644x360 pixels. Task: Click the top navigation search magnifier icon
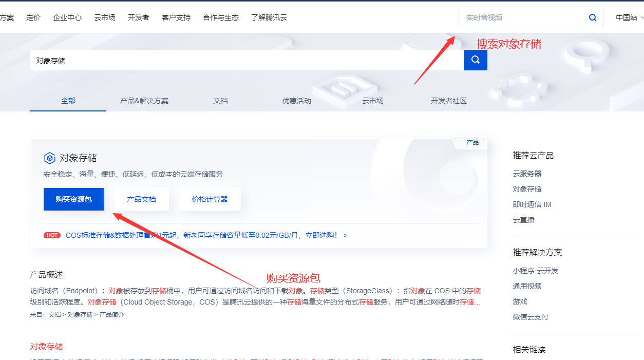pos(593,17)
